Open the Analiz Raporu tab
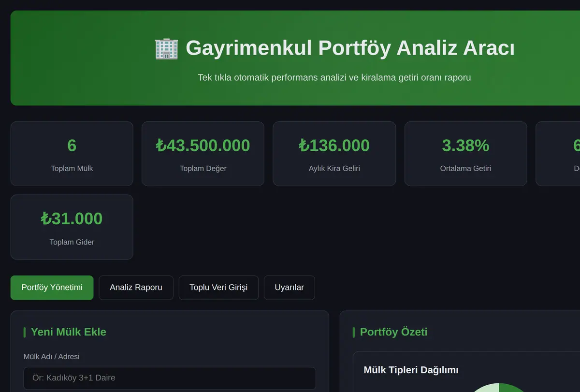The height and width of the screenshot is (392, 580). tap(136, 288)
